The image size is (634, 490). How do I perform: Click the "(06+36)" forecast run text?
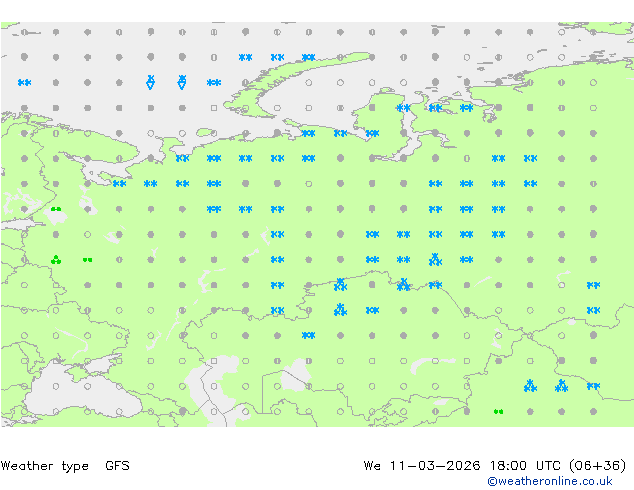pyautogui.click(x=598, y=466)
